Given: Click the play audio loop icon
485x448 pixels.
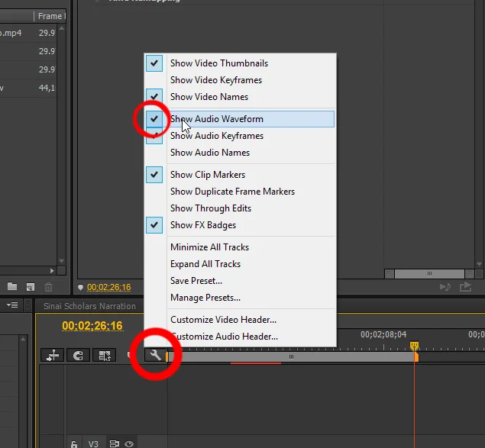Looking at the screenshot, I should [x=445, y=287].
